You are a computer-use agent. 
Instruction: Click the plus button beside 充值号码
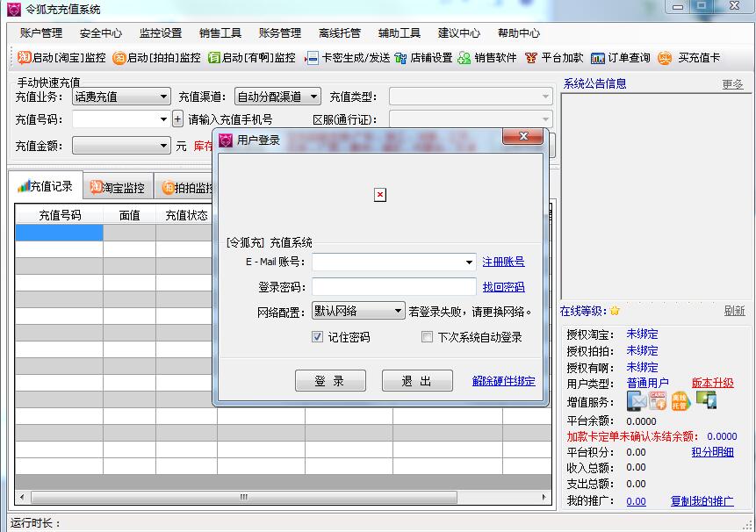(177, 119)
